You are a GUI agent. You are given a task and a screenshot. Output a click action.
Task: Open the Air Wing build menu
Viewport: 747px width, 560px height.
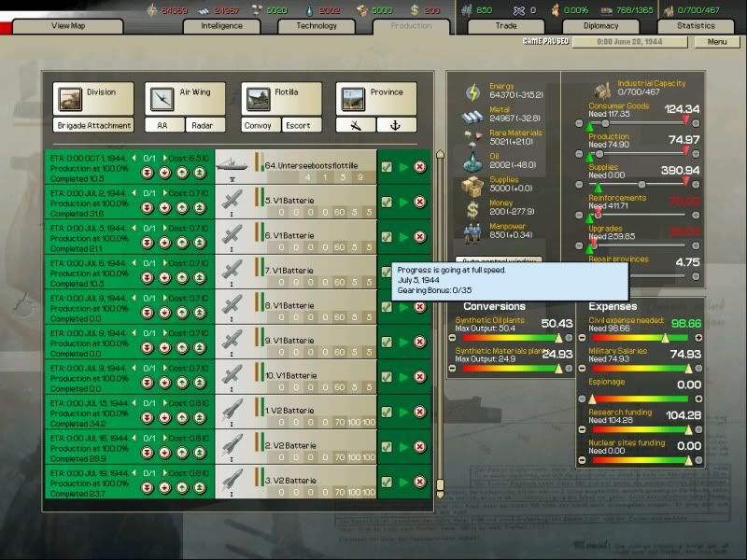tap(187, 98)
